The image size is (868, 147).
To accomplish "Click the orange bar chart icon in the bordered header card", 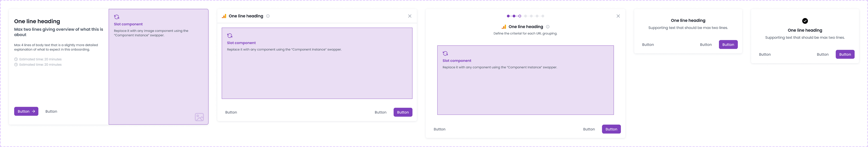I will (x=224, y=16).
